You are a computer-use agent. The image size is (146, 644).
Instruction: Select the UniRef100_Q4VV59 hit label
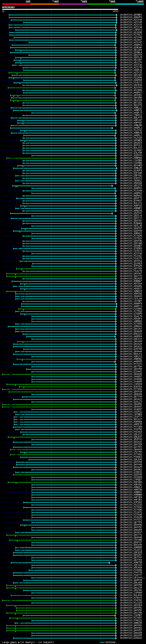tap(131, 369)
